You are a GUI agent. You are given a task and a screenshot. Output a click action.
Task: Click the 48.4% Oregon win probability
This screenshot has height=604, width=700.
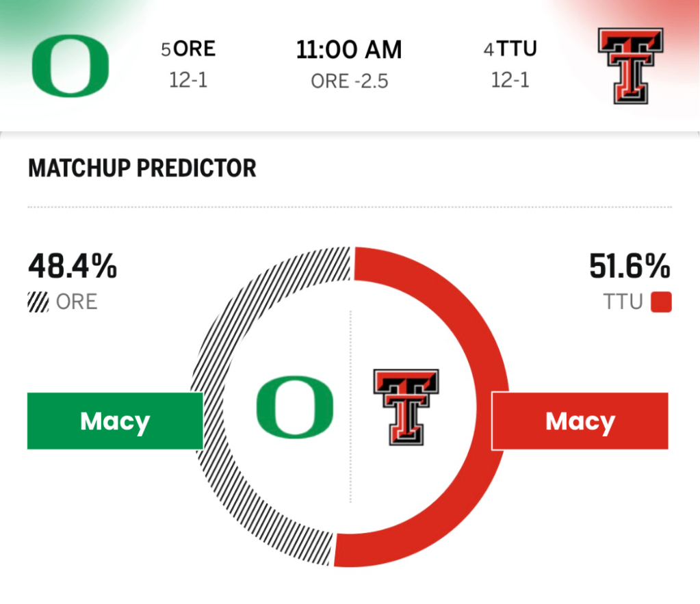tap(73, 267)
